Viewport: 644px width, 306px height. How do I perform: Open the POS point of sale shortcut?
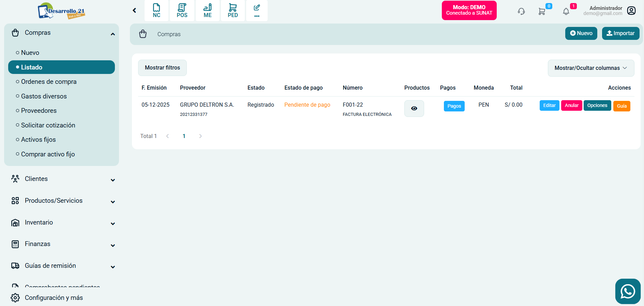click(182, 11)
